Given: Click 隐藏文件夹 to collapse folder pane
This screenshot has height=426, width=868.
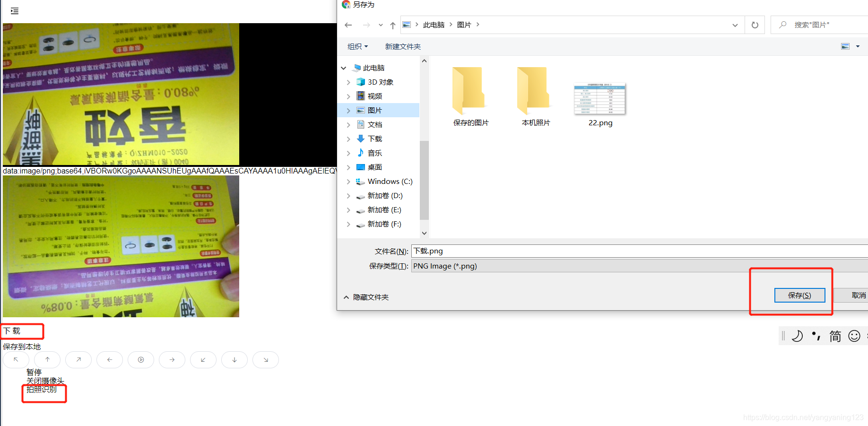Looking at the screenshot, I should (x=366, y=297).
